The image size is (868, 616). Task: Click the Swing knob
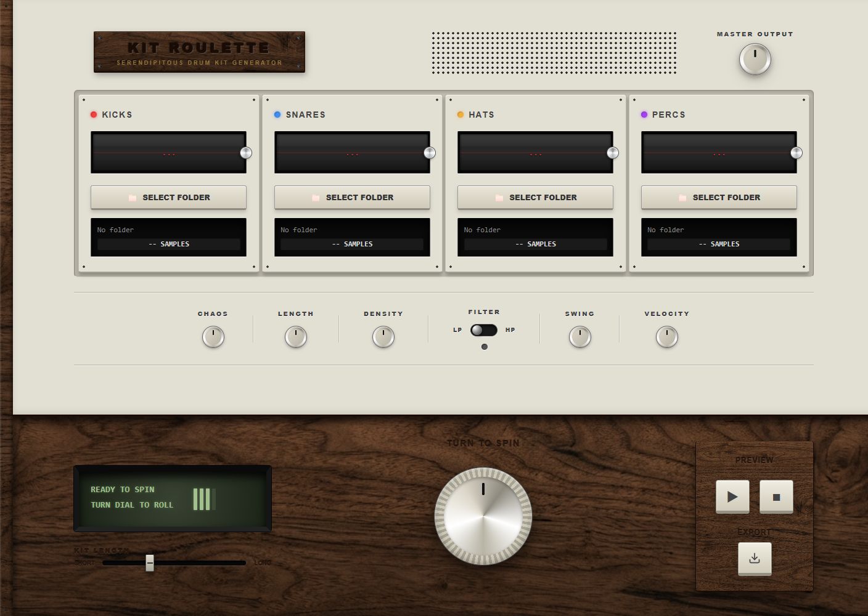click(x=580, y=337)
